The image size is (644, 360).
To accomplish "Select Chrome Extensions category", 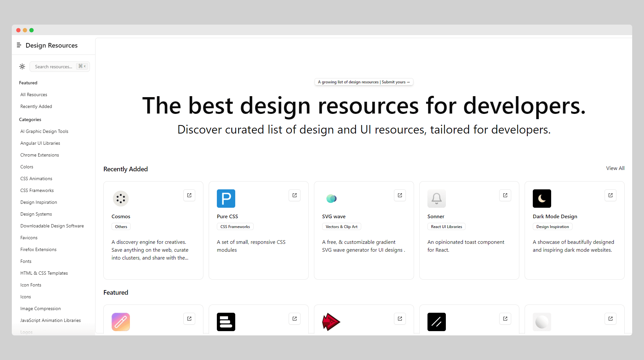I will pyautogui.click(x=40, y=155).
